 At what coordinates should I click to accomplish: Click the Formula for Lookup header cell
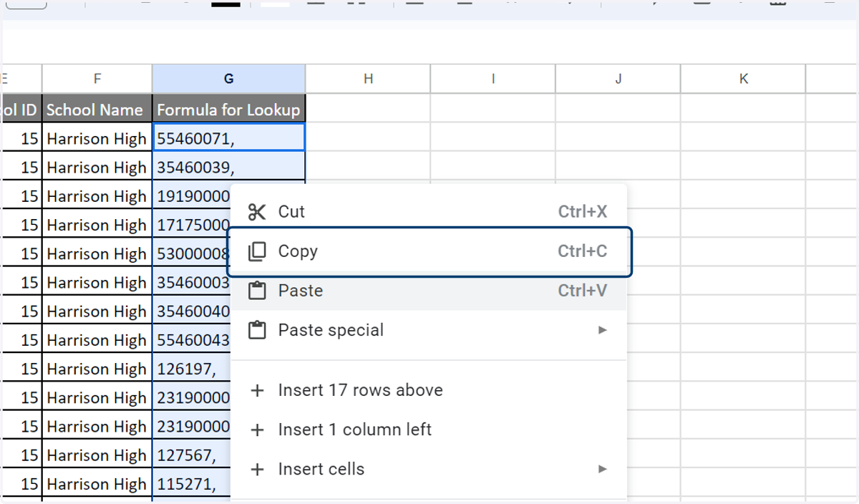[x=229, y=110]
